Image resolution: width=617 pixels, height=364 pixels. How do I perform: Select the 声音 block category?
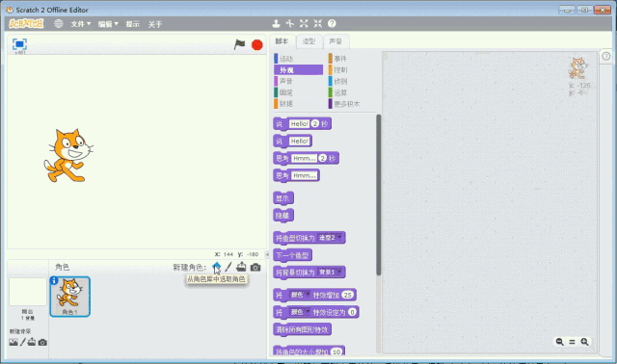[298, 81]
